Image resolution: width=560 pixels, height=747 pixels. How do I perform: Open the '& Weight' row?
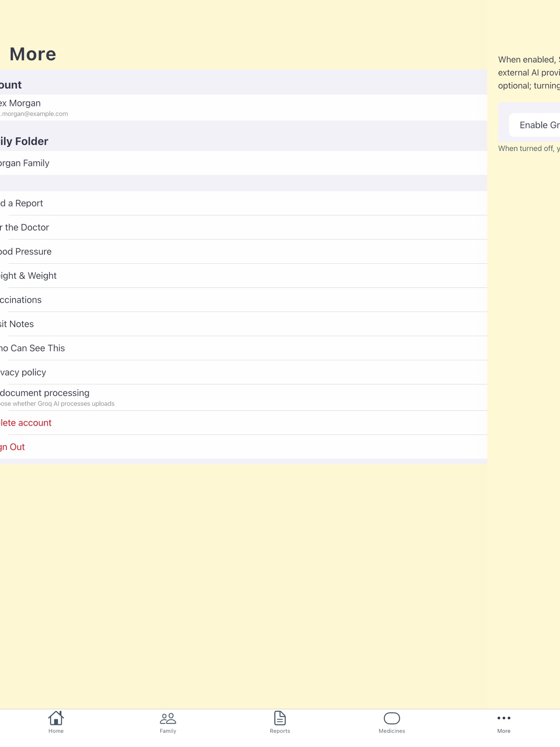pos(244,276)
